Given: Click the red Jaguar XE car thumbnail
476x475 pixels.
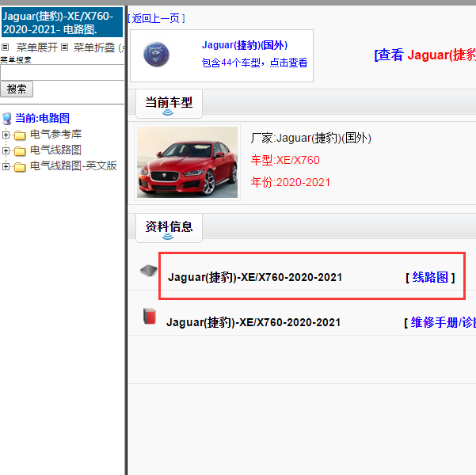Looking at the screenshot, I should pyautogui.click(x=187, y=162).
